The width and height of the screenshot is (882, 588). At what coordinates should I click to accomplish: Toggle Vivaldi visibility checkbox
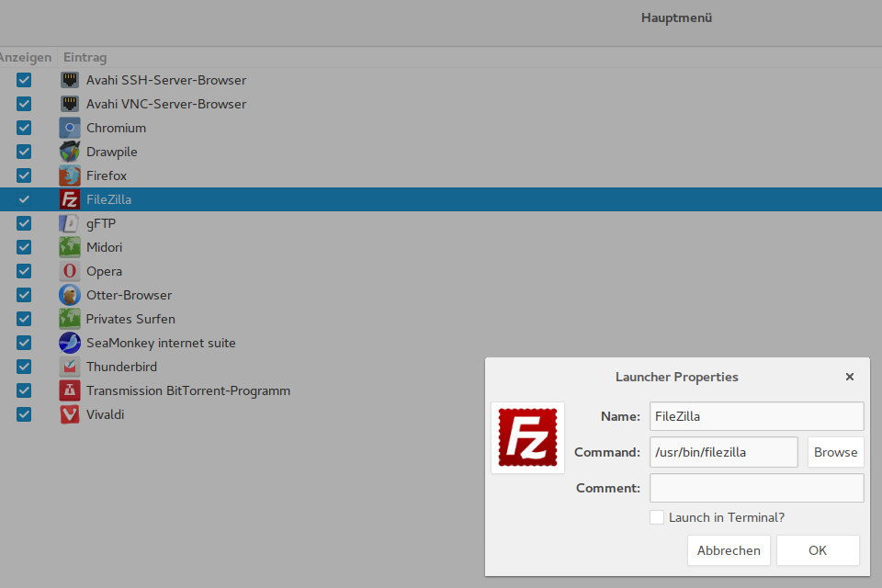tap(24, 414)
